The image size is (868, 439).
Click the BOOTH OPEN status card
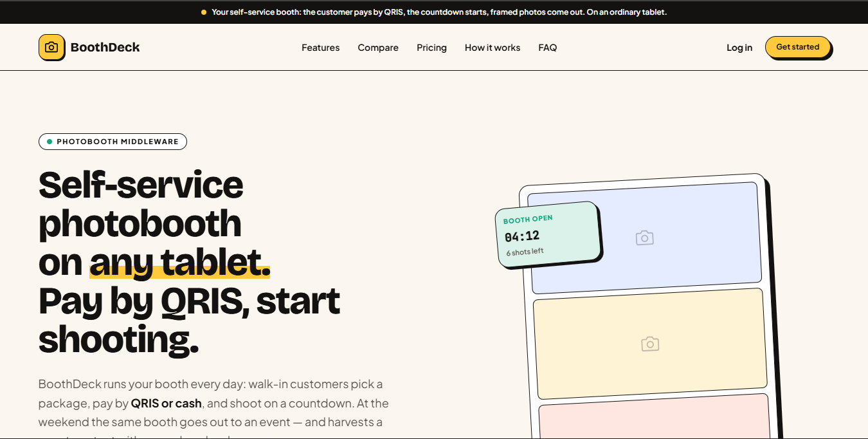point(548,234)
